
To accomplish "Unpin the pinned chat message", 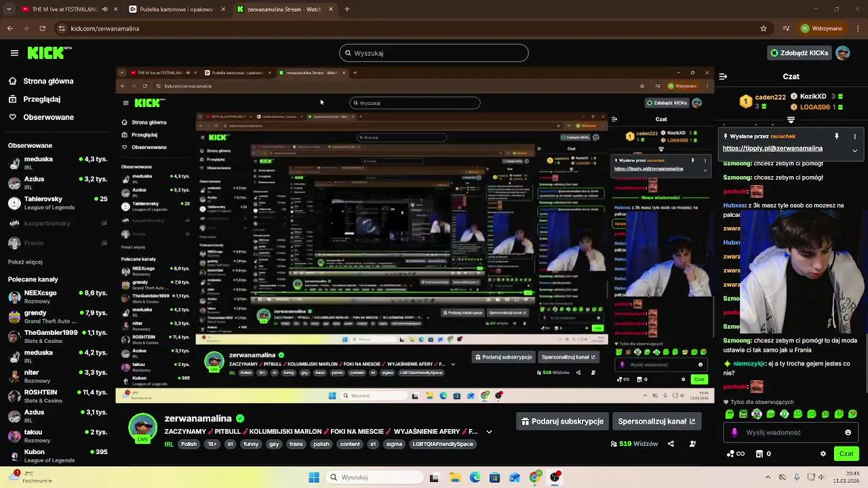I will coord(837,136).
